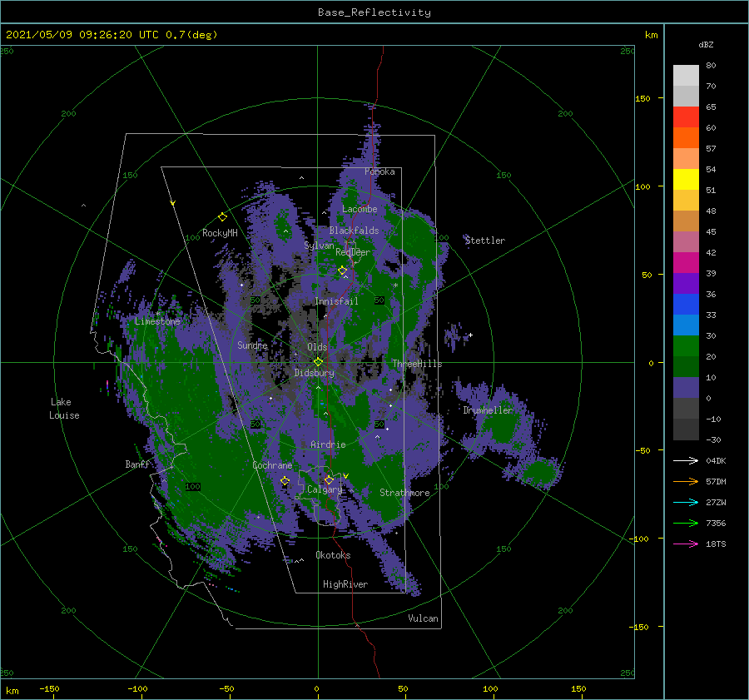Click the RockyMH label
Viewport: 749px width, 700px height.
pyautogui.click(x=220, y=233)
